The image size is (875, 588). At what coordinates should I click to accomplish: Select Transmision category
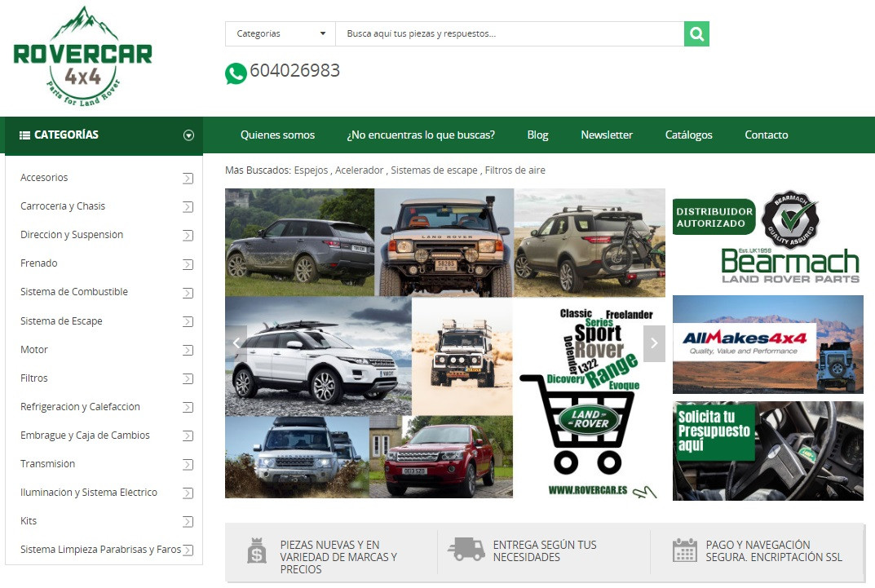click(47, 463)
